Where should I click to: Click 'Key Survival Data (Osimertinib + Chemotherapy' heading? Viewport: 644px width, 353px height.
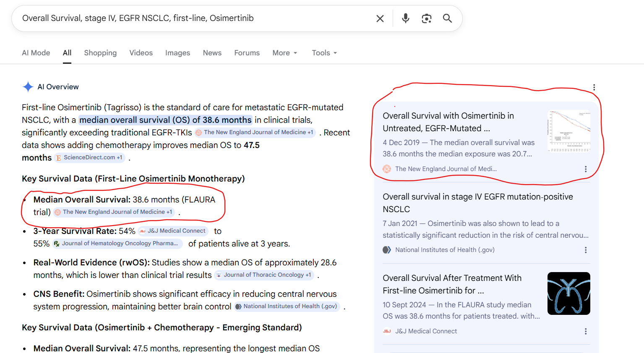[x=162, y=327]
